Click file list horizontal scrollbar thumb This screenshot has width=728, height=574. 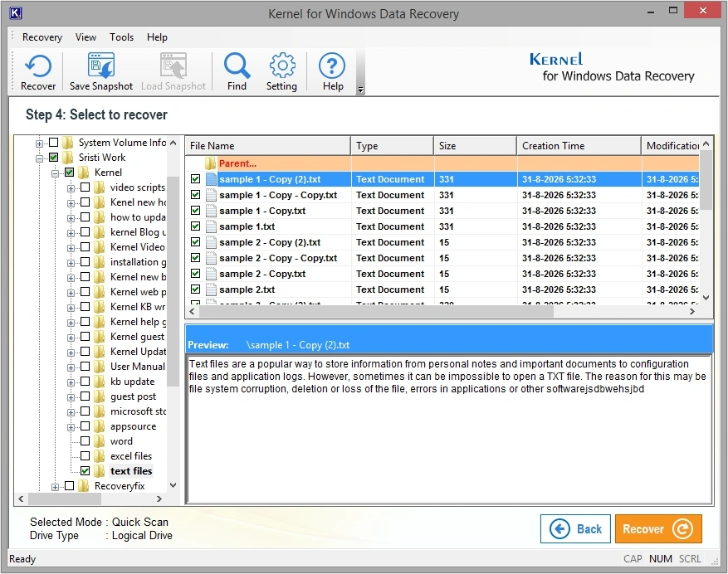pos(376,311)
